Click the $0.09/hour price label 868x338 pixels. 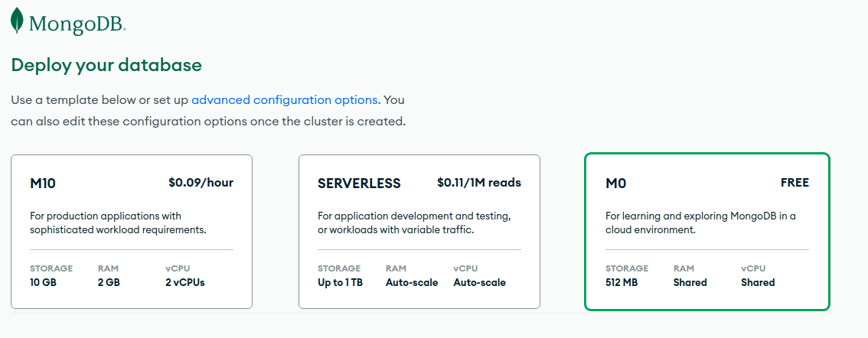click(201, 183)
